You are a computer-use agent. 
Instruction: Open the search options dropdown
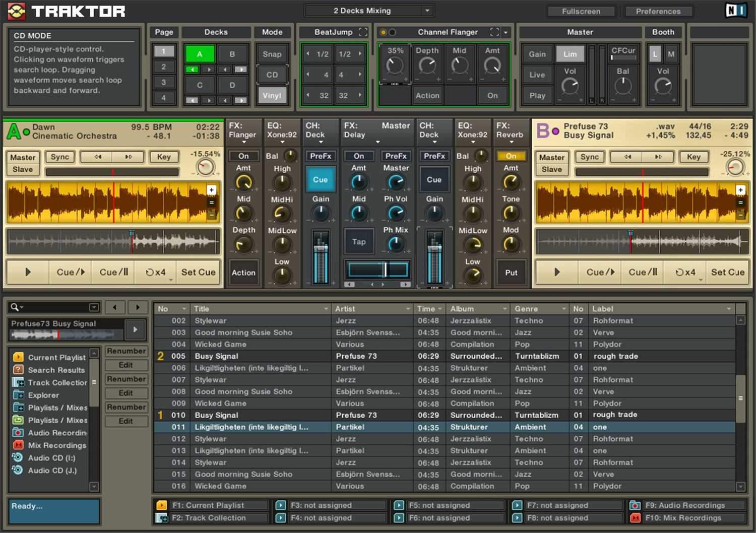coord(94,307)
